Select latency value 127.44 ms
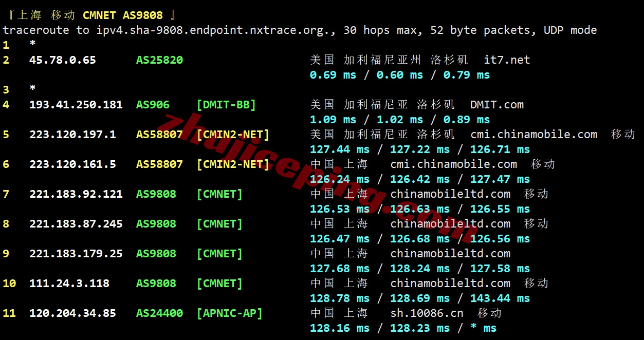 [x=340, y=149]
